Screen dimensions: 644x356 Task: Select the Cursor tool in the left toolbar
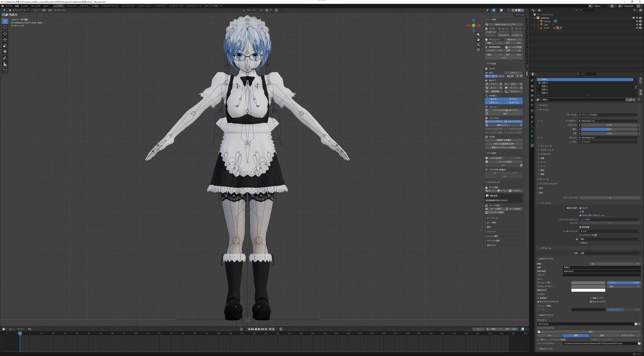click(x=5, y=27)
